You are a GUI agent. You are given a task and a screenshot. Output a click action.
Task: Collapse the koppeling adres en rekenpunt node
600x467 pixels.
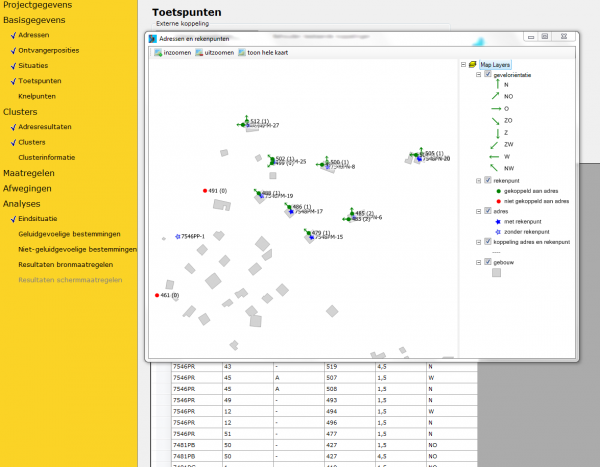478,242
